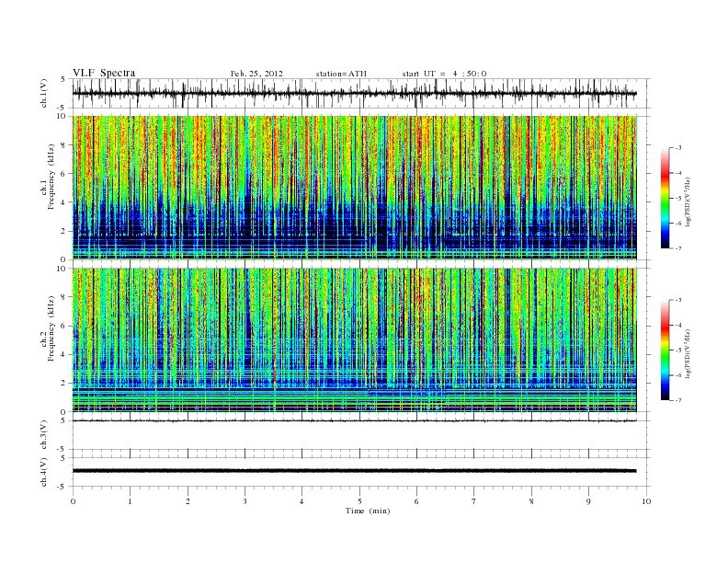
Task: Click time-axis tick label "2"
Action: click(x=188, y=501)
